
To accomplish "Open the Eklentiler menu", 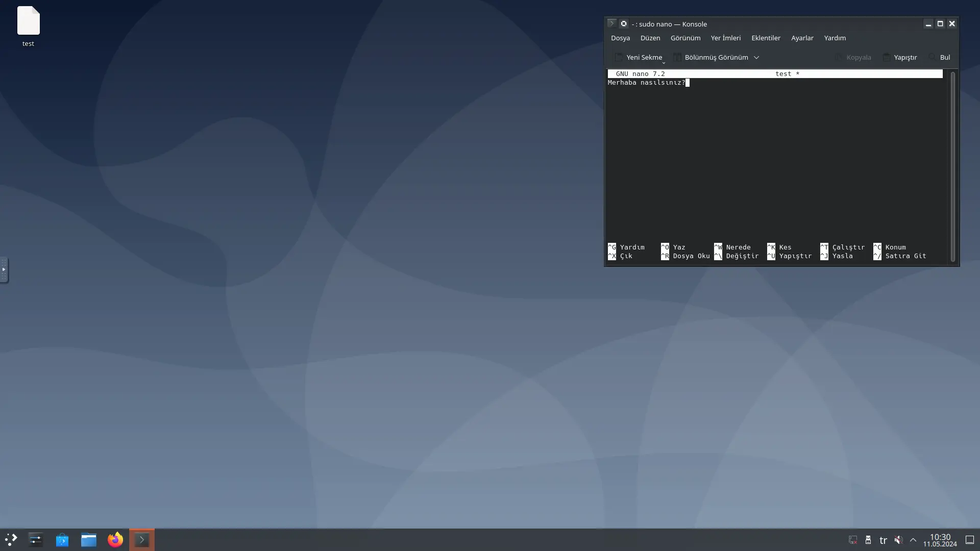I will [766, 38].
